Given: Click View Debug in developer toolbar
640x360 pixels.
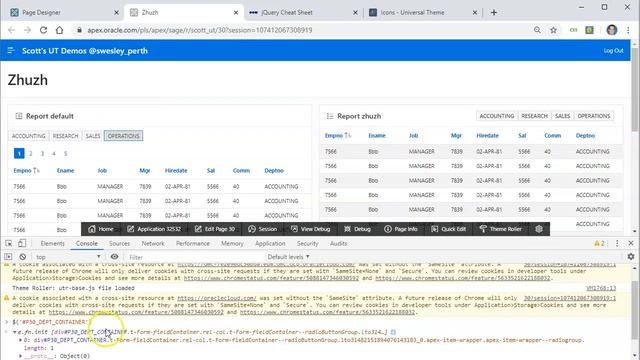Looking at the screenshot, I should 311,229.
